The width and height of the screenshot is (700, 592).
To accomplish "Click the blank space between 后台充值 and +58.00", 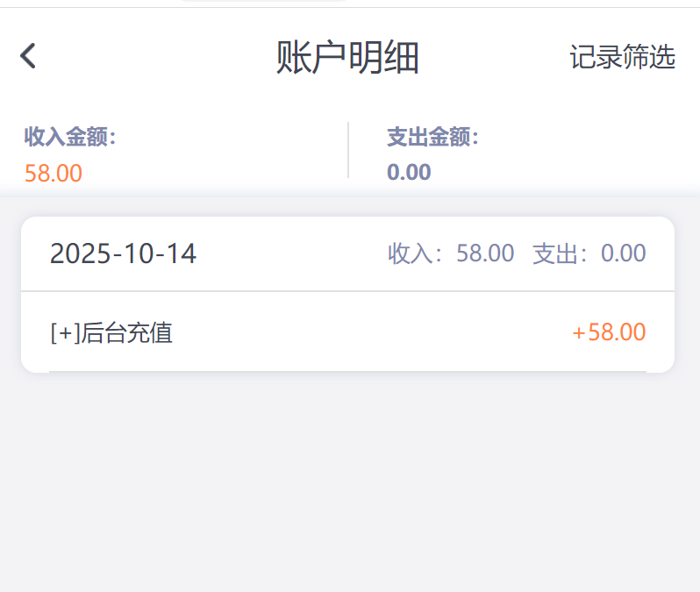I will click(x=368, y=332).
